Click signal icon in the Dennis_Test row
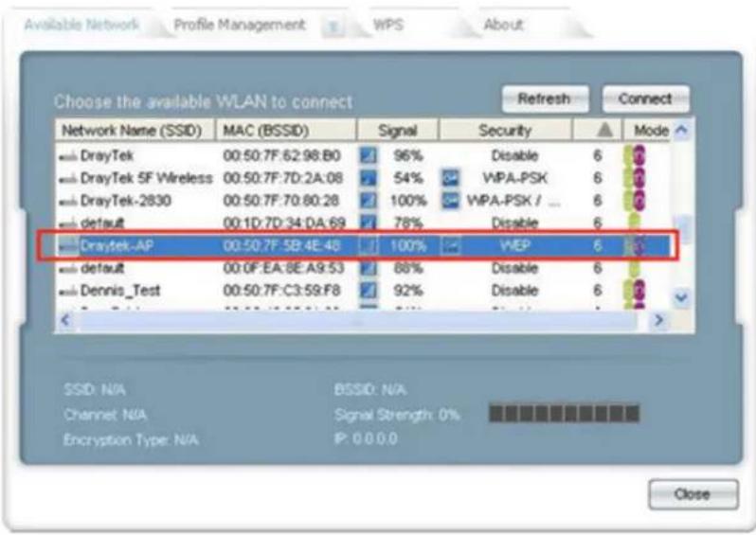The image size is (756, 535). tap(369, 291)
